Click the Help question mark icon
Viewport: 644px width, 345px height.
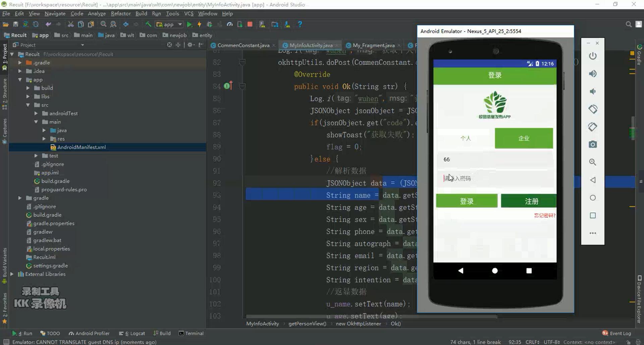point(300,24)
